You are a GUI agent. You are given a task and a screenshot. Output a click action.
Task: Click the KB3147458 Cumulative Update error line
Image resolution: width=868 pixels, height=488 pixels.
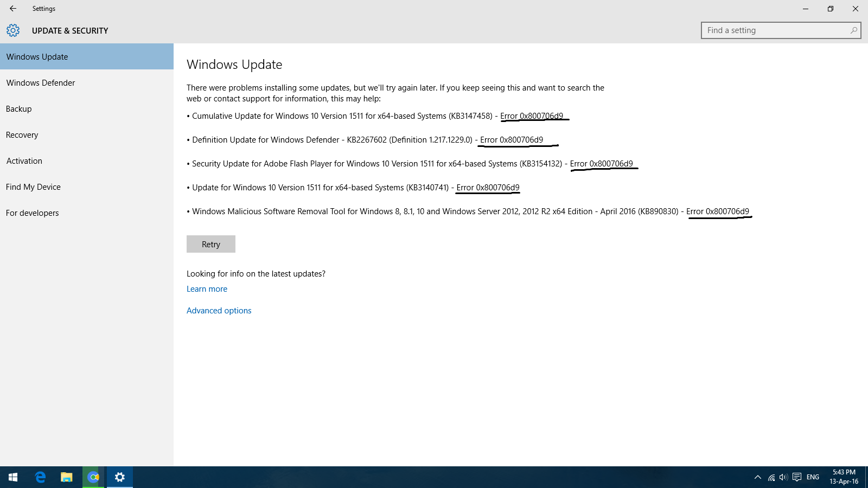(375, 116)
